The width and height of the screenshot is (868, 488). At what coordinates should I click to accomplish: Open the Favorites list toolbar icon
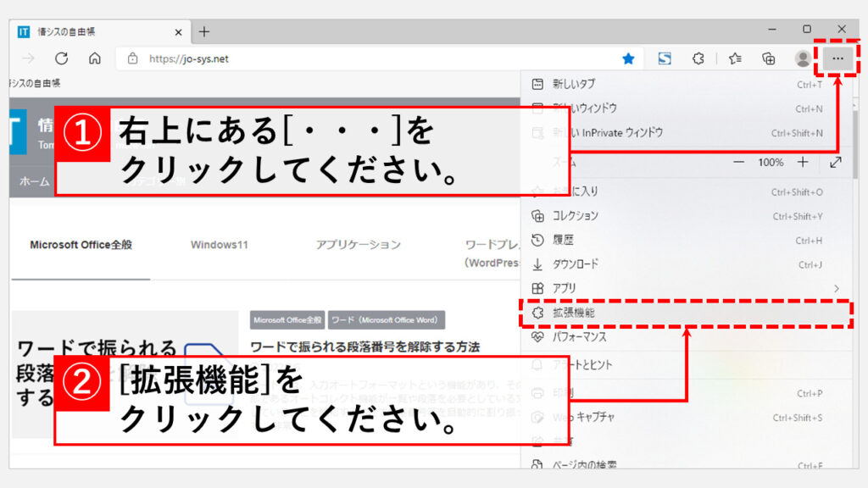click(x=735, y=58)
